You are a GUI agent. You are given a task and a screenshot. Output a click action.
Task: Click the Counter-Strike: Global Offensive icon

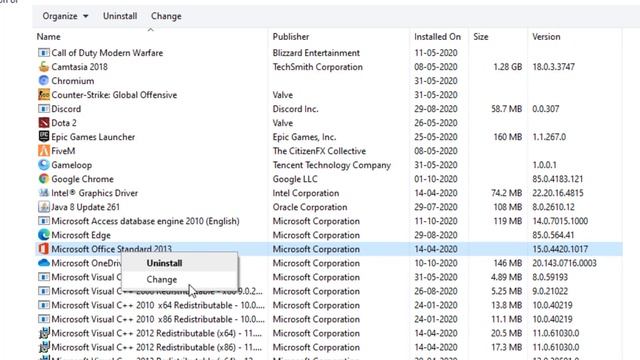point(44,95)
